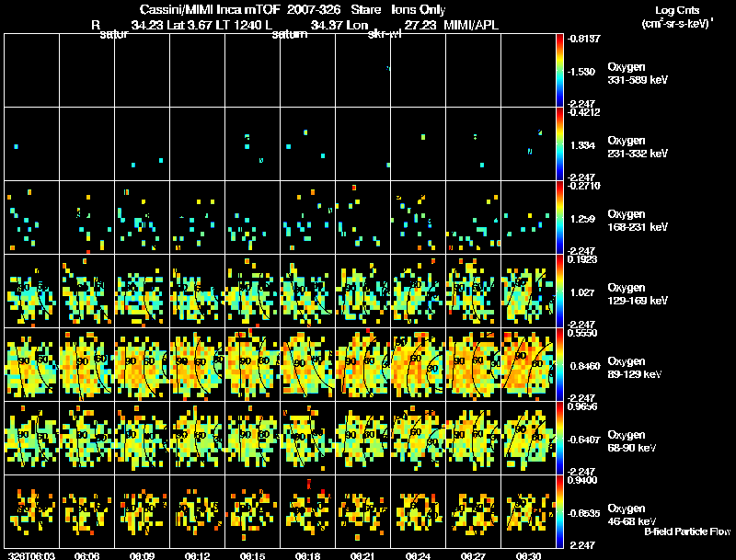Click the Oxygen 331-589 keV color bar
736x560 pixels.
[559, 71]
